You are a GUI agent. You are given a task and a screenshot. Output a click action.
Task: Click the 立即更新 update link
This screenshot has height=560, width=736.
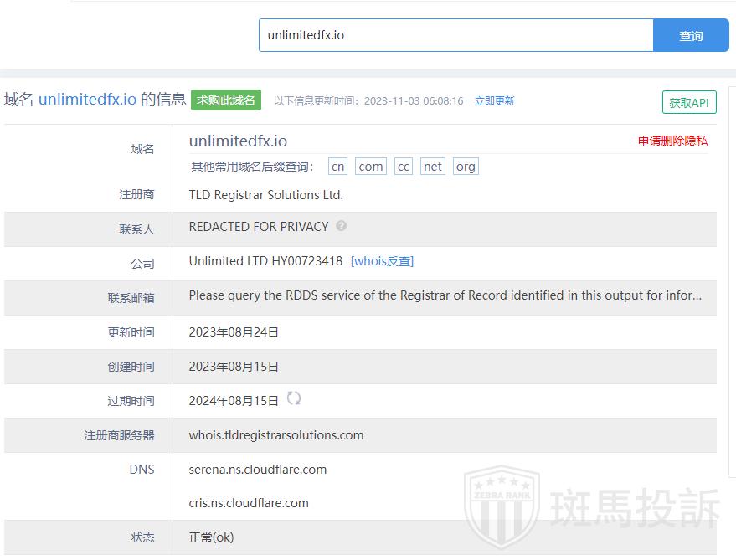494,101
